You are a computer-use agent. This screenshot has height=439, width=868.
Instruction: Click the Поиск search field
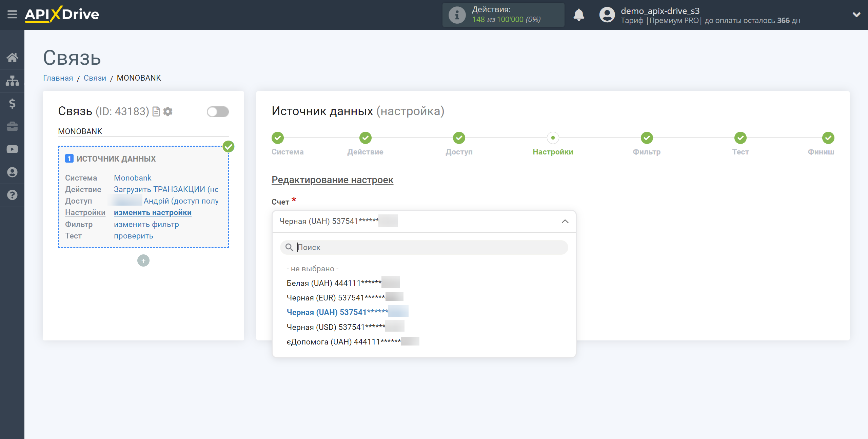click(x=424, y=247)
